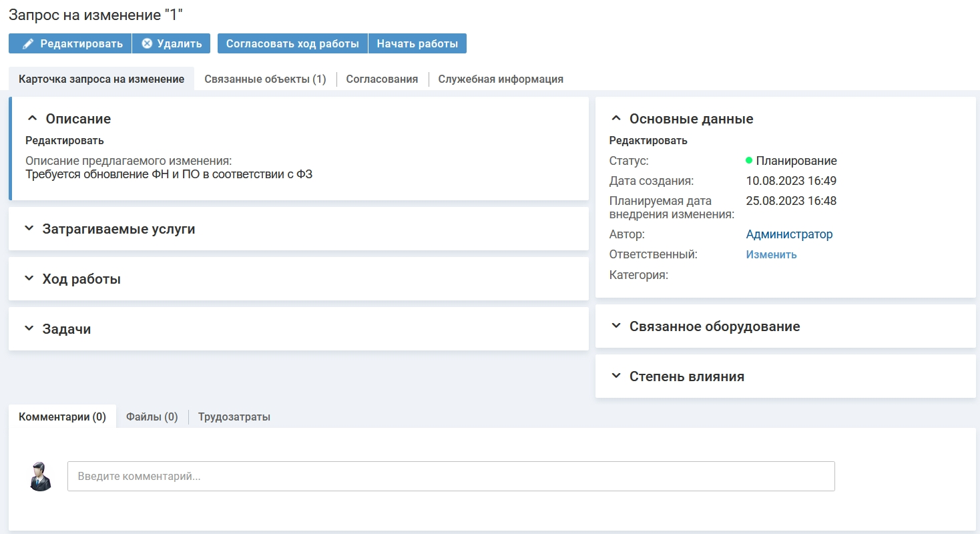This screenshot has height=534, width=980.
Task: Click the Планирование status value
Action: [x=796, y=161]
